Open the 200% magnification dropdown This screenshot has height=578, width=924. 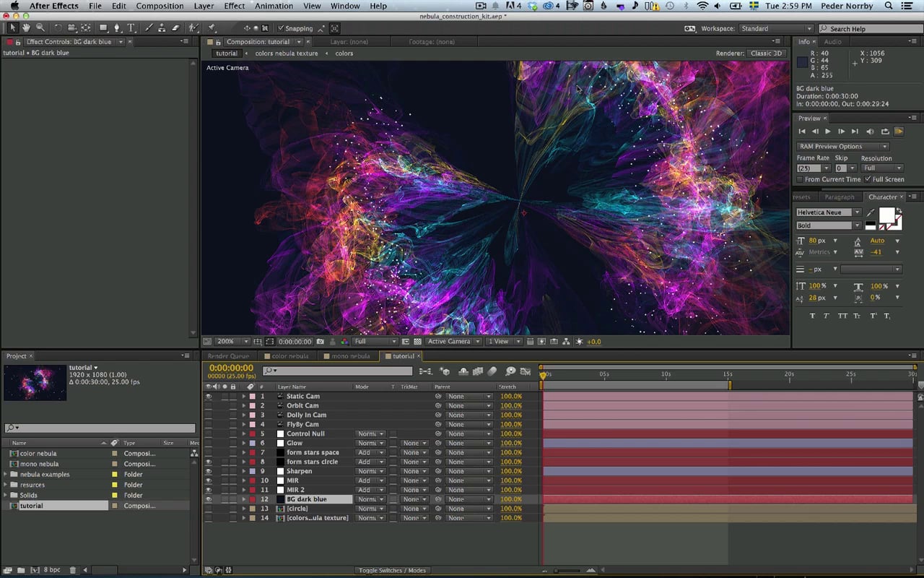click(232, 342)
